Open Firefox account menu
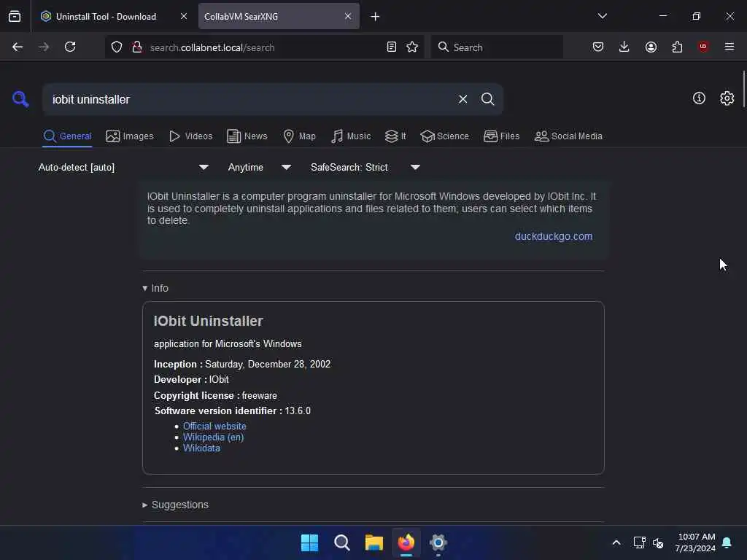 [x=651, y=47]
